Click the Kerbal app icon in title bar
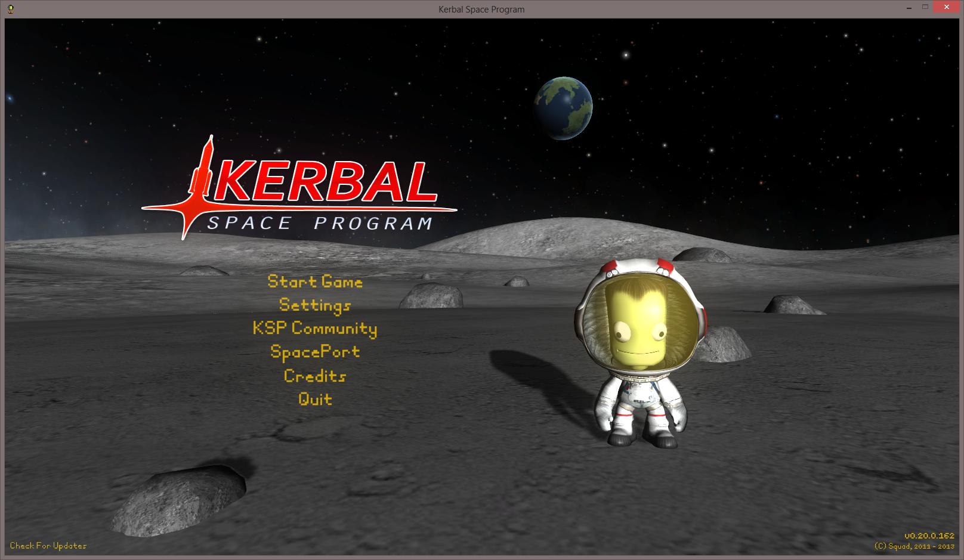The image size is (964, 560). [x=11, y=8]
